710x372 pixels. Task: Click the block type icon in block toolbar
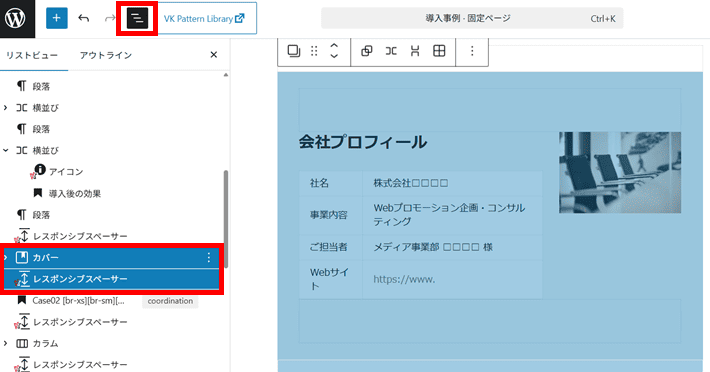(294, 51)
